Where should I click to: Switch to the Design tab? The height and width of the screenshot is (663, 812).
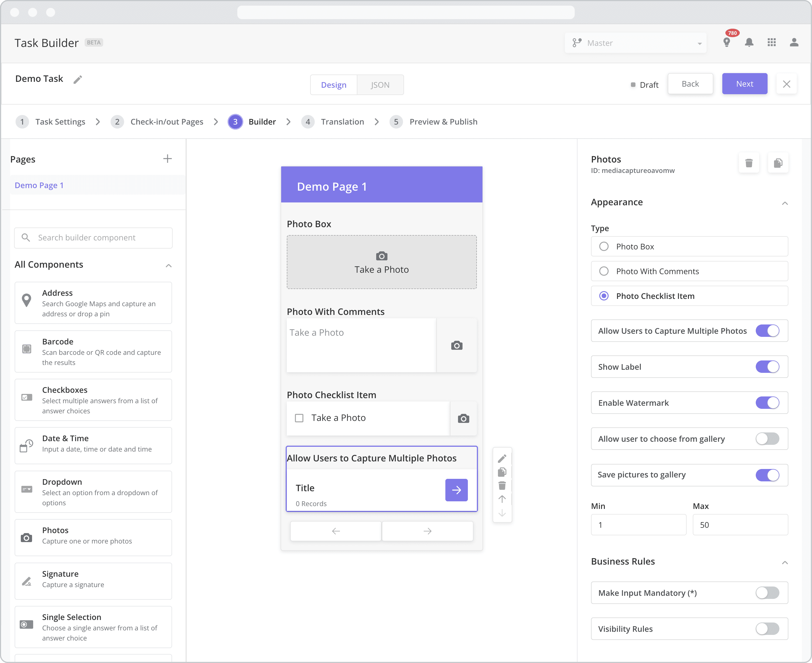[x=333, y=85]
